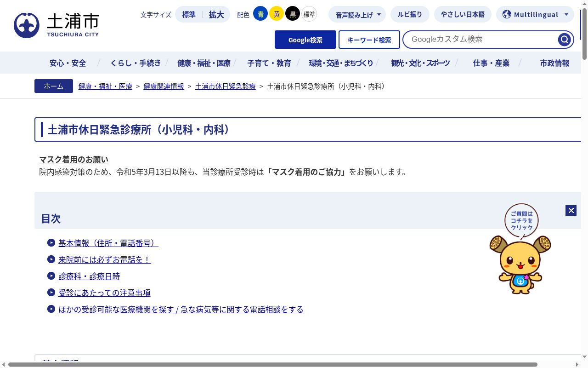
Task: Go to ホーム via breadcrumb button
Action: click(x=54, y=86)
